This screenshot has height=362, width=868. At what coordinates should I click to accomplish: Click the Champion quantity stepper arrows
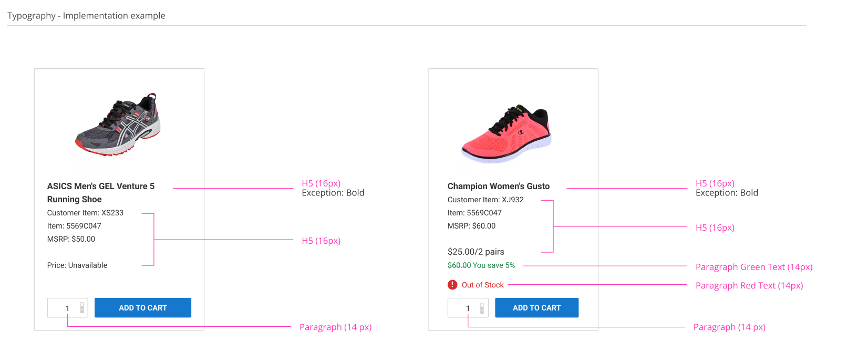482,308
